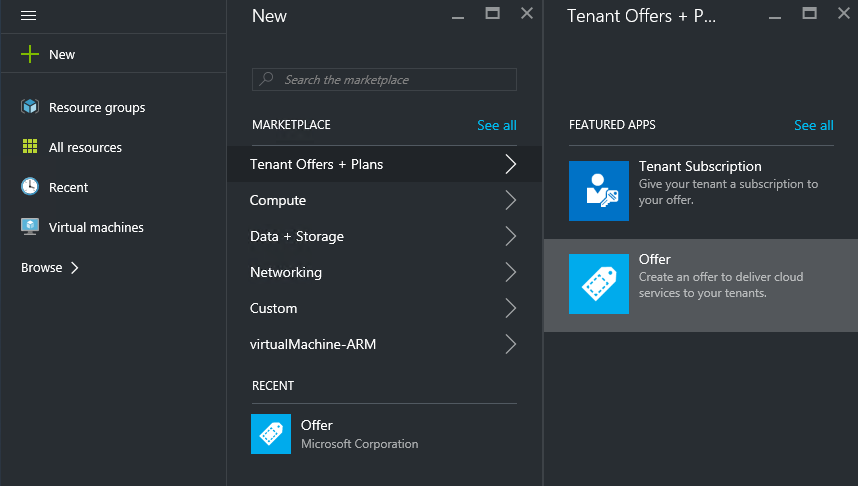Open the All resources grid icon
The height and width of the screenshot is (486, 858).
click(x=30, y=147)
